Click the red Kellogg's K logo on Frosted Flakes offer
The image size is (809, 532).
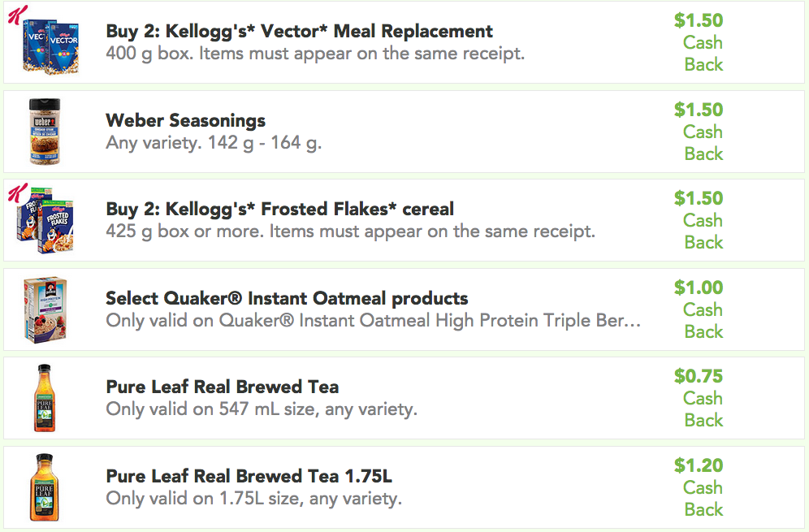coord(18,193)
